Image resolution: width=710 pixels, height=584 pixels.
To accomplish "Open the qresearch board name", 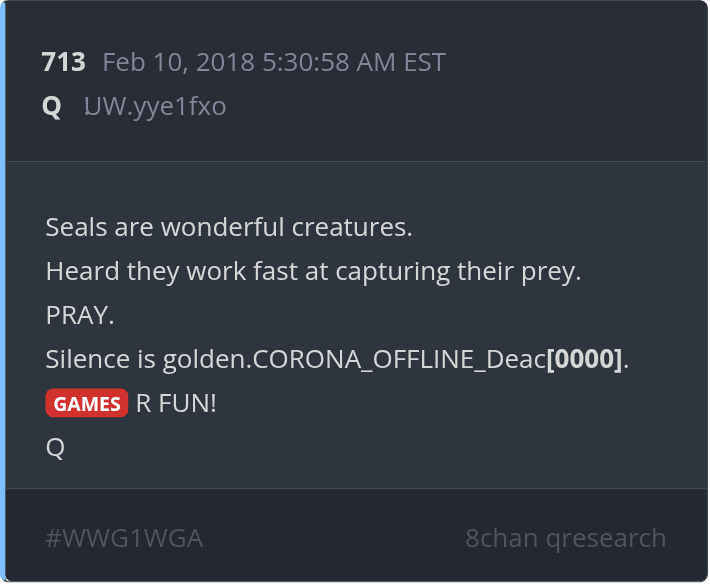I will (606, 538).
